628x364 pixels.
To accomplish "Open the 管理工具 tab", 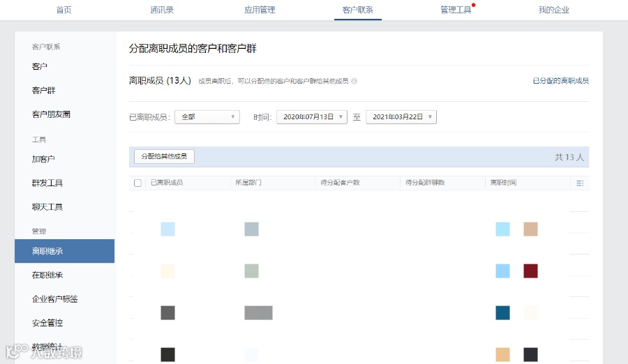I will point(456,10).
